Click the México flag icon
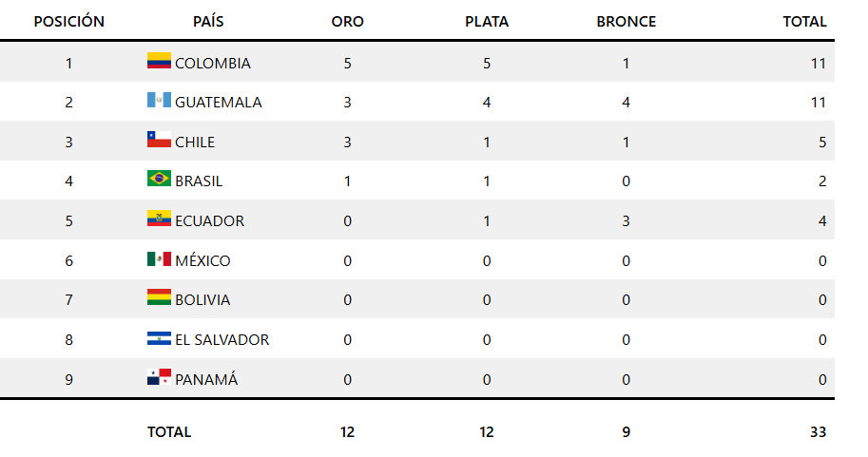This screenshot has height=457, width=868. 159,259
